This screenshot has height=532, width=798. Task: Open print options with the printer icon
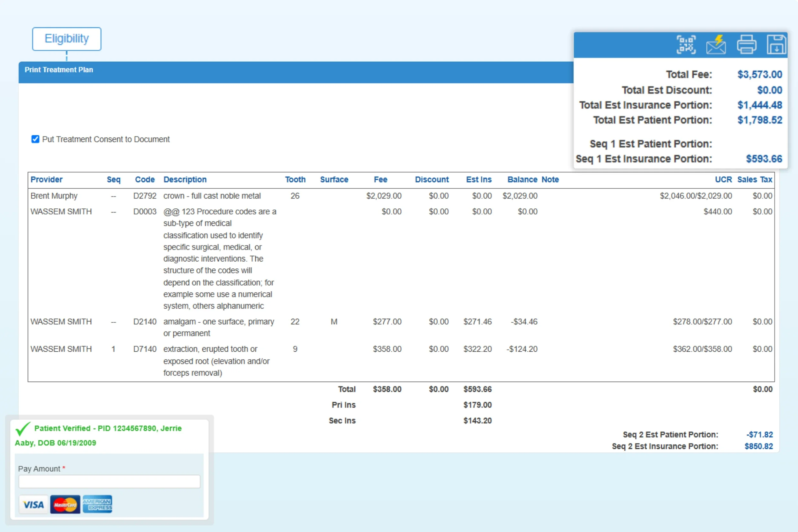click(x=747, y=44)
